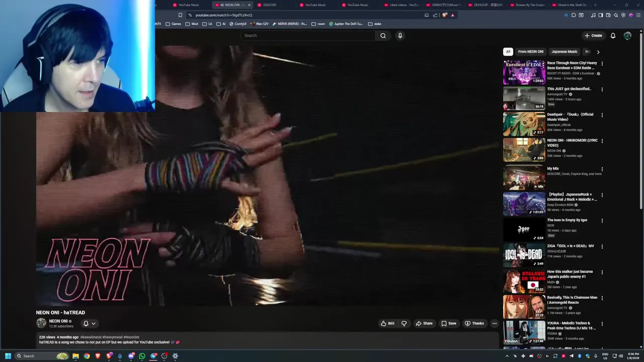Open options menu for My Mix
The width and height of the screenshot is (644, 362).
[x=602, y=169]
